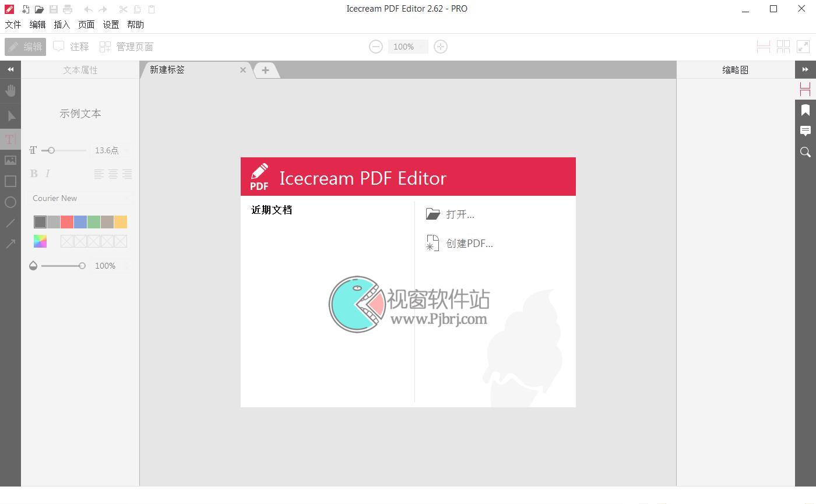Open the 100% opacity value dropdown
Screen dimensions: 816x504
111,266
